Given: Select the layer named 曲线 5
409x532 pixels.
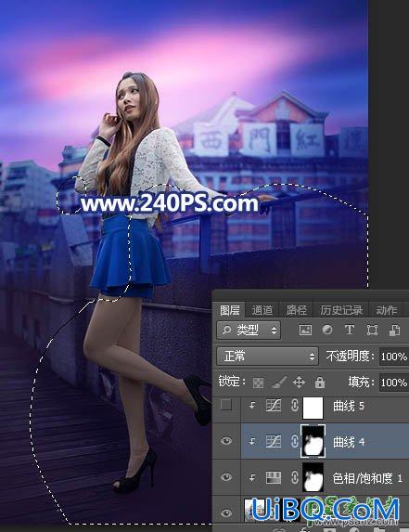Looking at the screenshot, I should click(349, 406).
